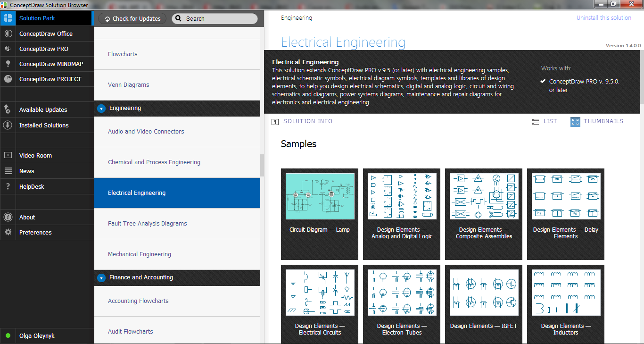The width and height of the screenshot is (644, 344).
Task: Click Olga Oleynyk user name
Action: tap(37, 336)
